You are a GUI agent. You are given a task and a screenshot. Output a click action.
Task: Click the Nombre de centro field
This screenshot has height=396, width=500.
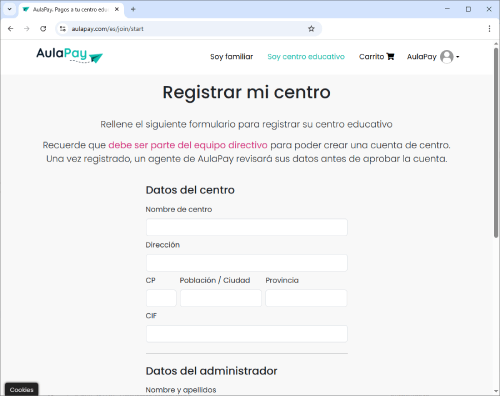coord(247,227)
